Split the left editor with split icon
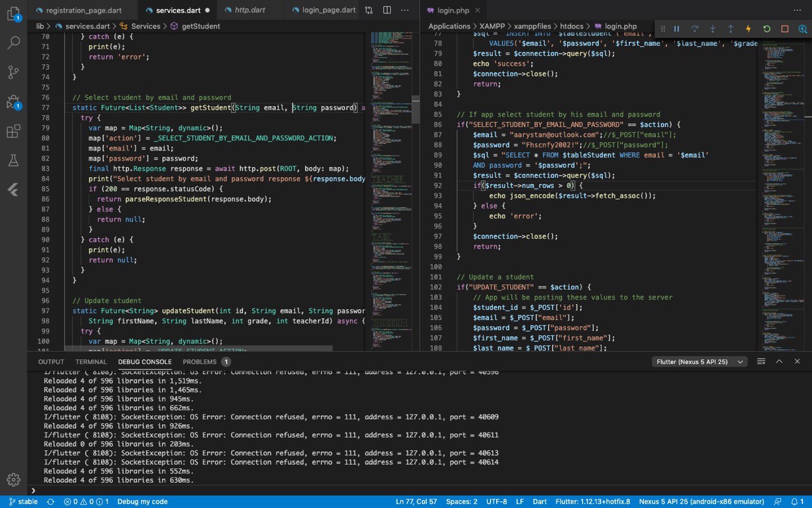812x508 pixels. point(387,10)
